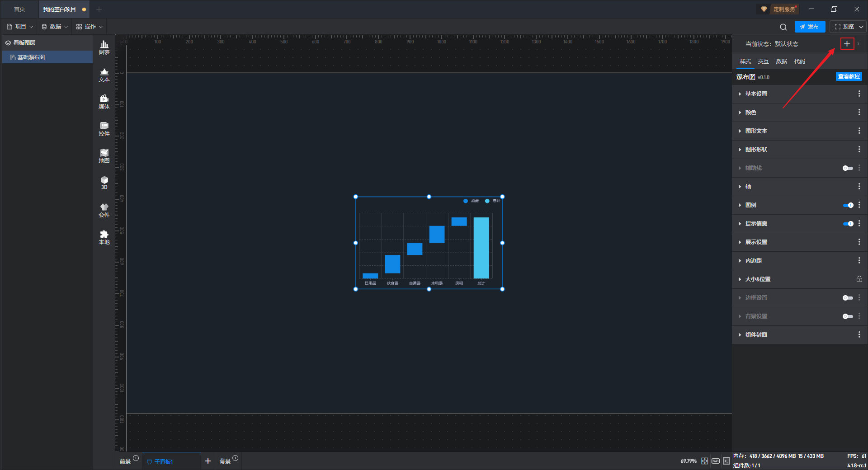The height and width of the screenshot is (470, 868).
Task: Open a new tab with the plus
Action: pos(99,9)
